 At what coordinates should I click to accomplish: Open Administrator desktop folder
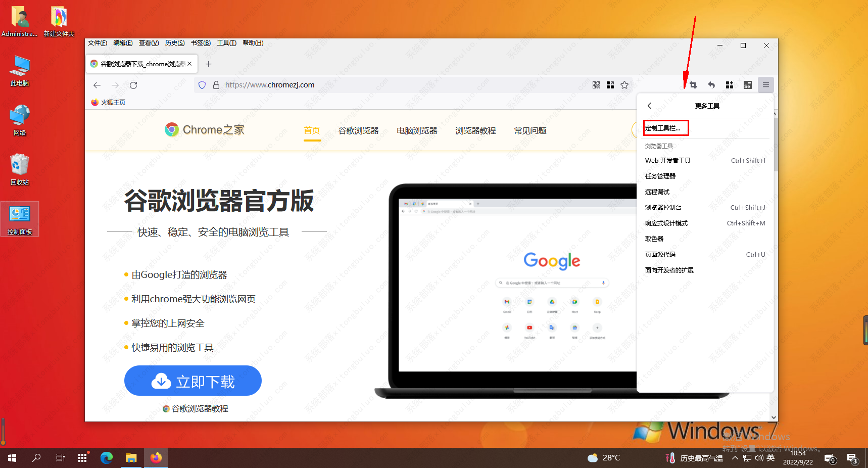point(20,22)
